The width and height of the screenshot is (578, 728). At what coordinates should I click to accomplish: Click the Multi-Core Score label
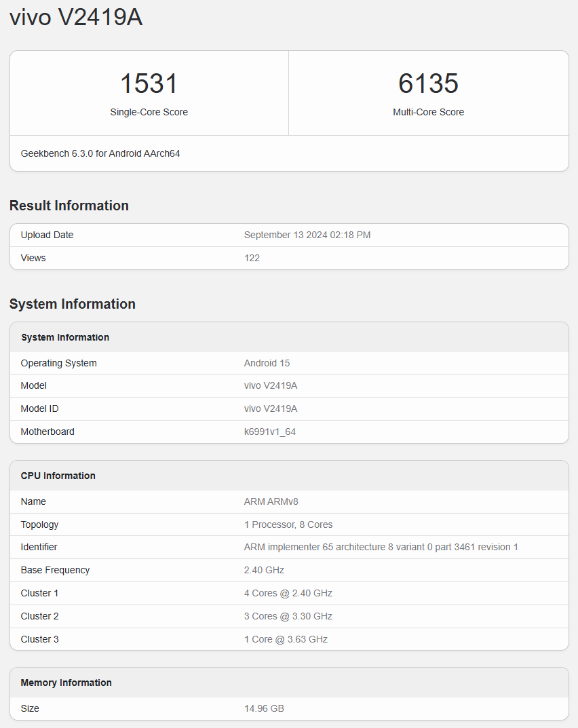[428, 112]
